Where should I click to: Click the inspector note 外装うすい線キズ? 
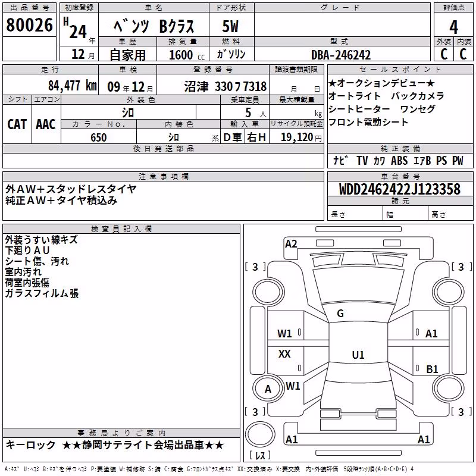pyautogui.click(x=41, y=240)
